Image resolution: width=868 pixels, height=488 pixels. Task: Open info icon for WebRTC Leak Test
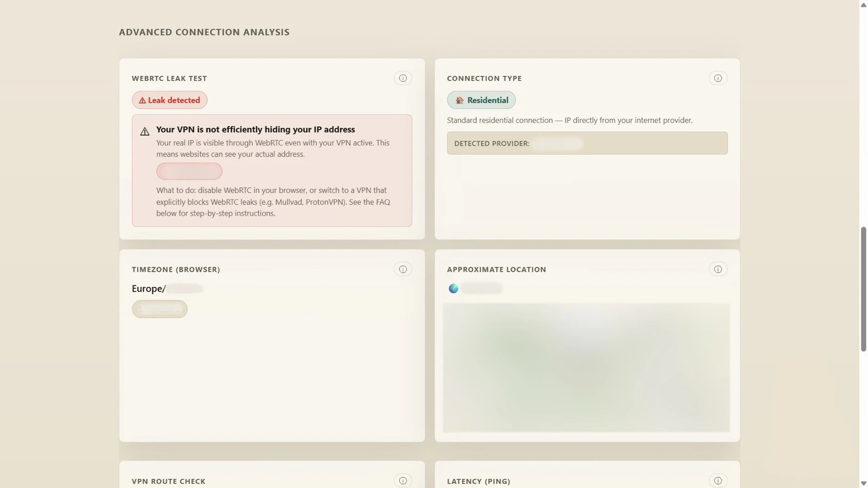[403, 78]
